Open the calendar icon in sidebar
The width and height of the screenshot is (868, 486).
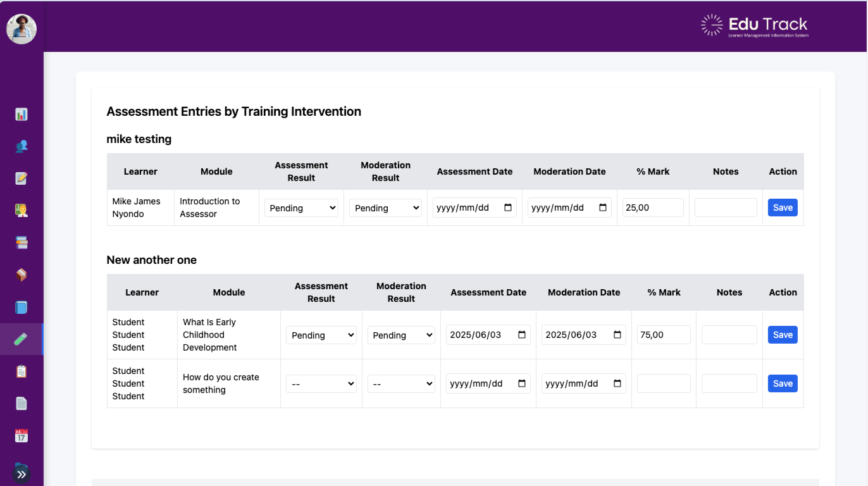[22, 435]
